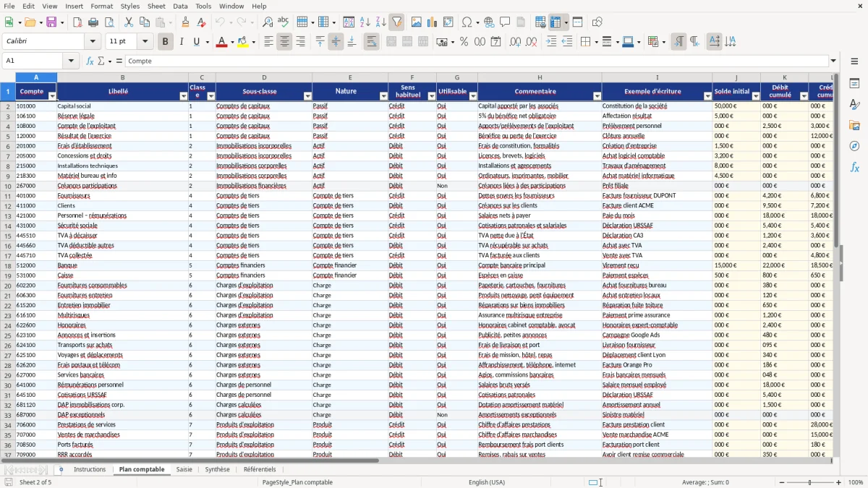Image resolution: width=868 pixels, height=488 pixels.
Task: Click the Print icon
Action: (93, 22)
